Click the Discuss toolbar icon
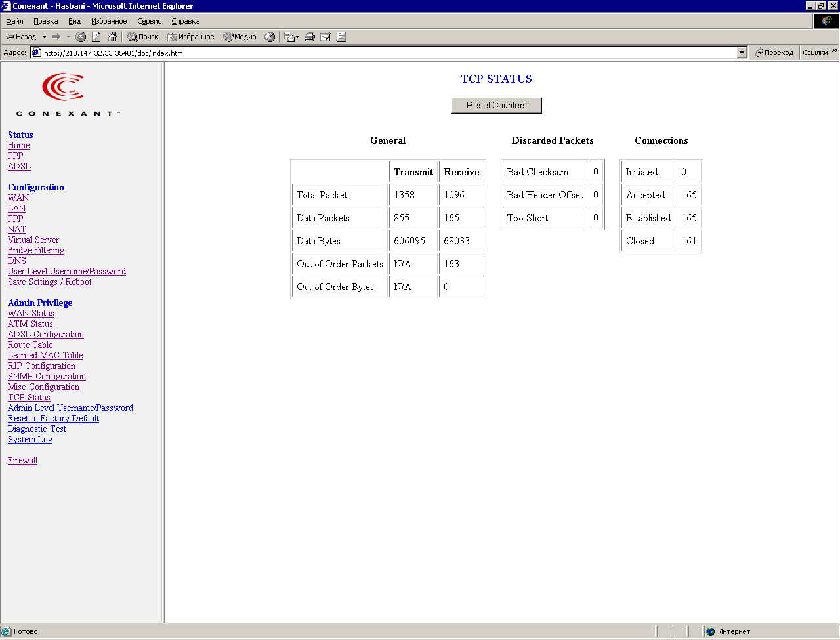Image resolution: width=840 pixels, height=640 pixels. coord(341,37)
